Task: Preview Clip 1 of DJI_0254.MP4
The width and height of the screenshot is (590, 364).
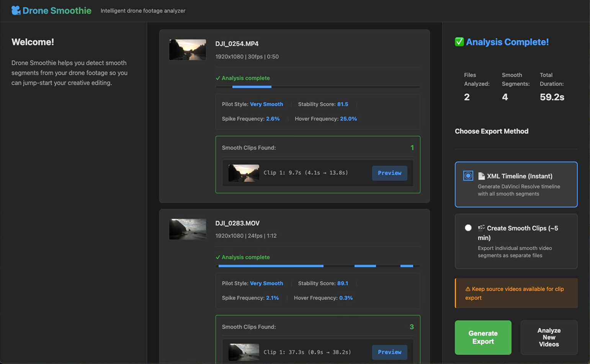Action: coord(389,173)
